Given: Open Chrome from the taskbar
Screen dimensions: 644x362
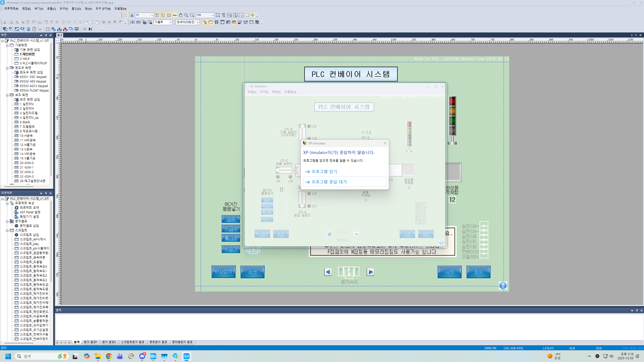Looking at the screenshot, I should pos(109,356).
